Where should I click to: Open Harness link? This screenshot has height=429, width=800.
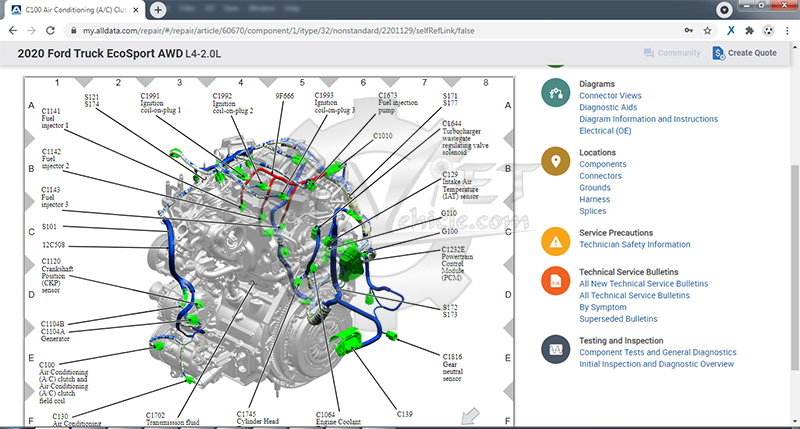coord(594,199)
